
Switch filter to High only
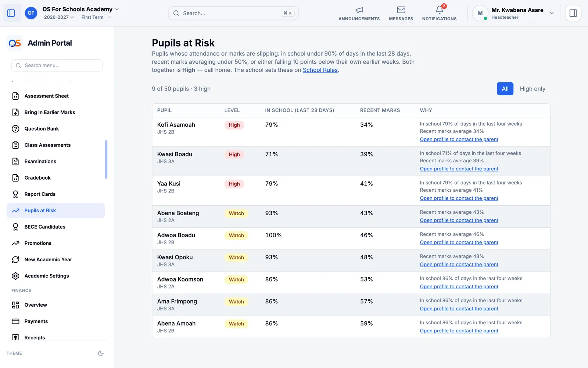point(533,89)
